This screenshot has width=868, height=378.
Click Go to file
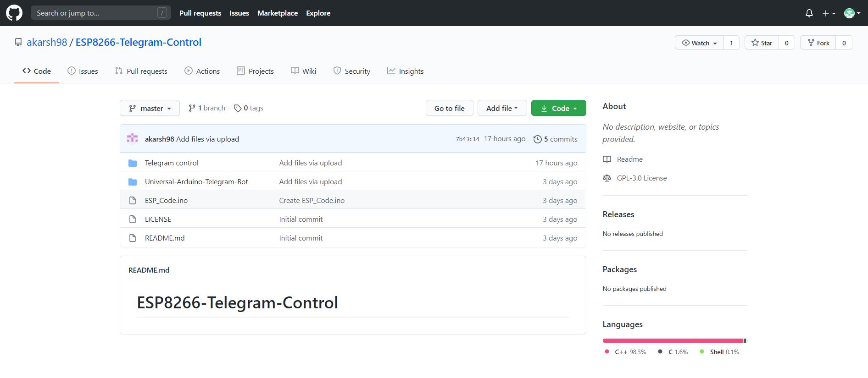coord(449,108)
